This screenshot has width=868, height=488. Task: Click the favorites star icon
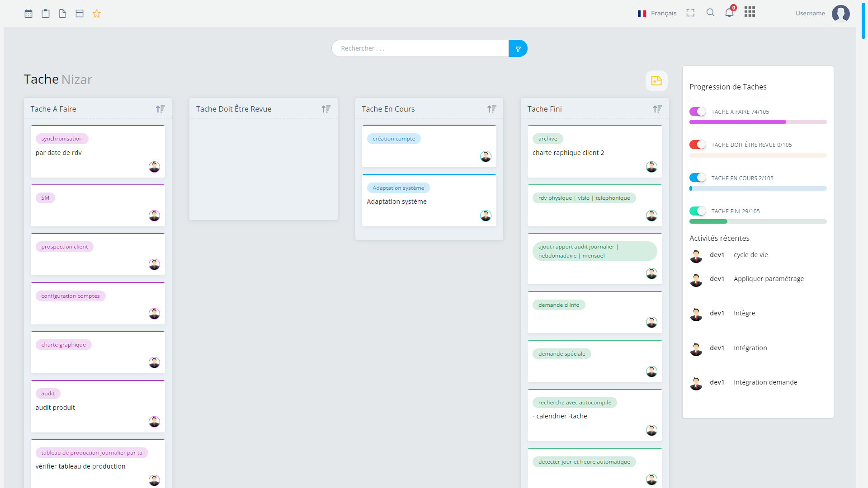coord(97,14)
